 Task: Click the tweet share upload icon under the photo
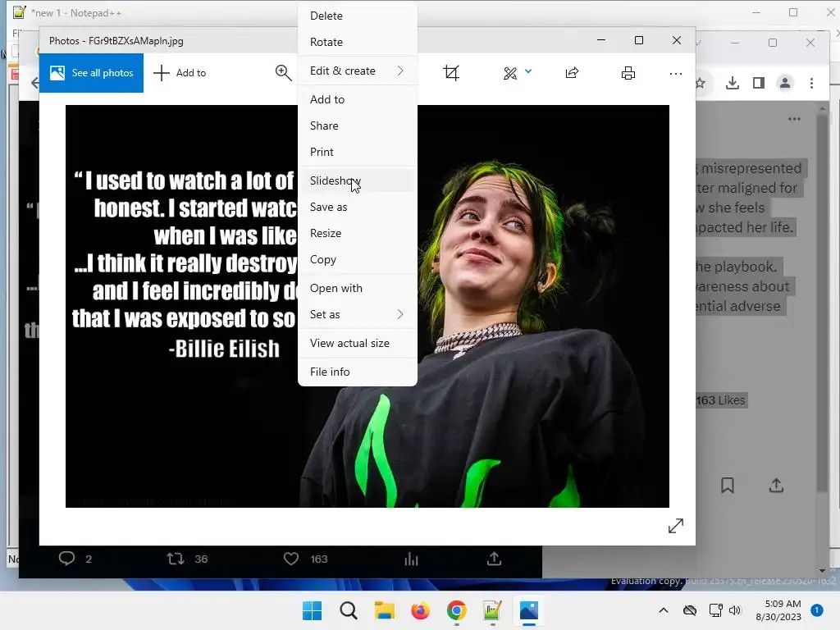pos(494,559)
